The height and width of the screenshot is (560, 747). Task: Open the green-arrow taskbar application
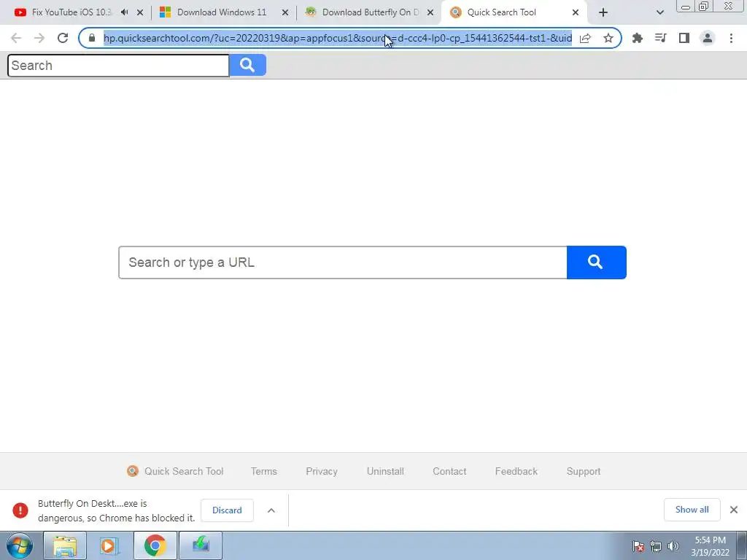201,545
